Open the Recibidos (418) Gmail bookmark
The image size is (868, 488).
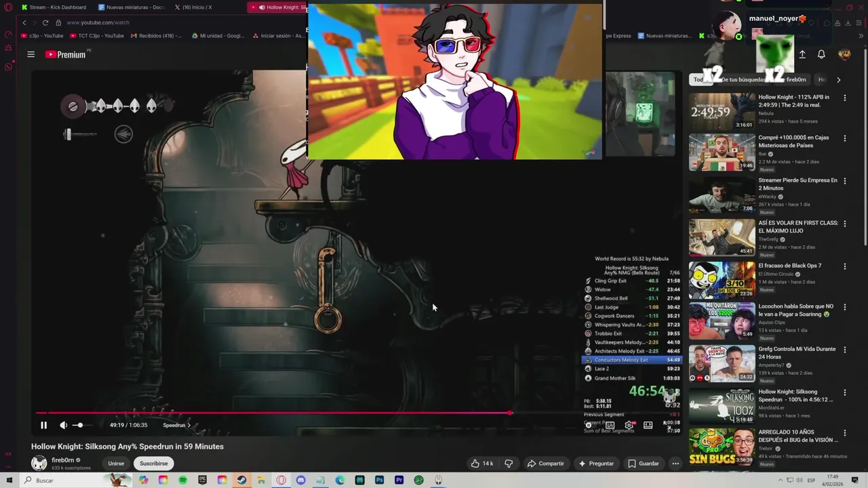click(x=156, y=36)
